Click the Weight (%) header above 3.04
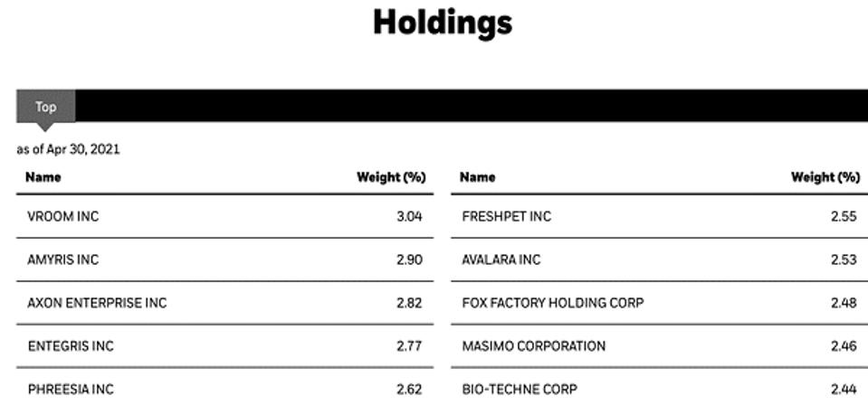The image size is (868, 415). (x=390, y=177)
